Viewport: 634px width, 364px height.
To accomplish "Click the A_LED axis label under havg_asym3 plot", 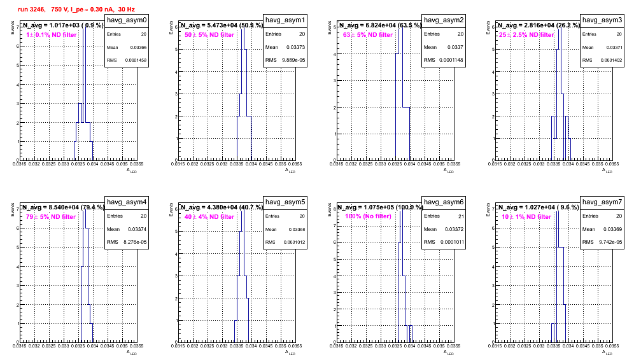I will click(x=607, y=171).
